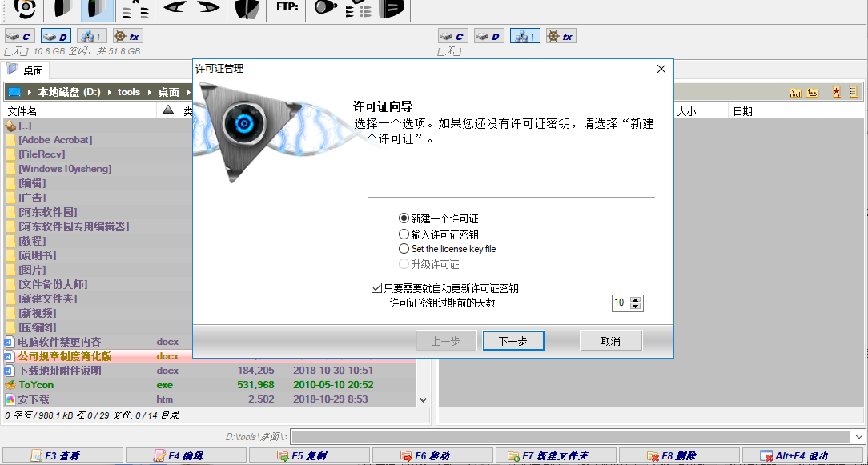Screen dimensions: 868x465
Task: Select the 新建一个许可证 radio option
Action: [439, 218]
